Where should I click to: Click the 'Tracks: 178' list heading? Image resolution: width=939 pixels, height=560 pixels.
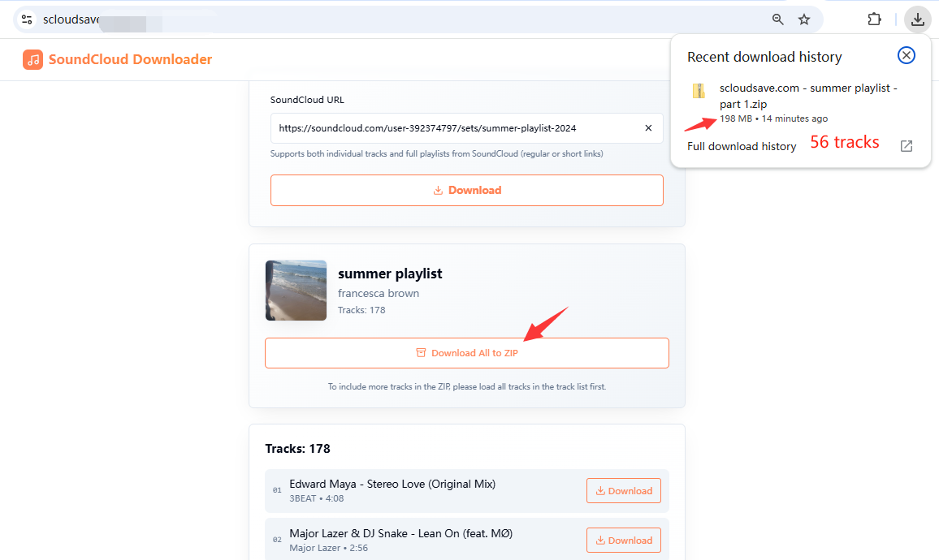[297, 449]
